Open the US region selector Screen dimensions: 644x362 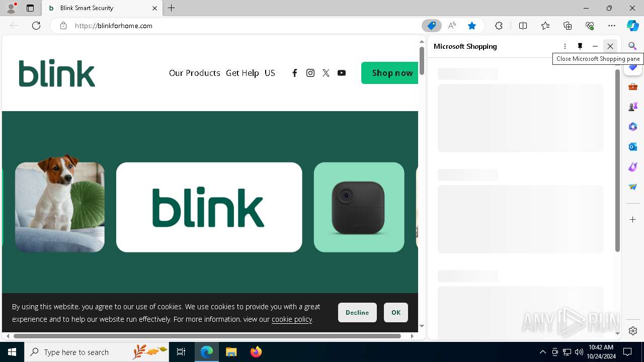click(x=270, y=73)
